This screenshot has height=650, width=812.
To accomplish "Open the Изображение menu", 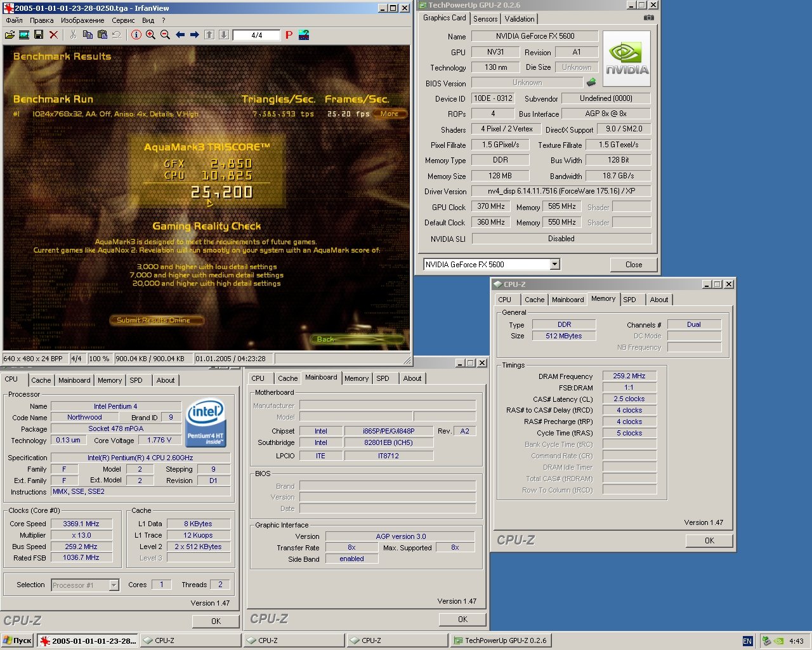I will click(82, 20).
